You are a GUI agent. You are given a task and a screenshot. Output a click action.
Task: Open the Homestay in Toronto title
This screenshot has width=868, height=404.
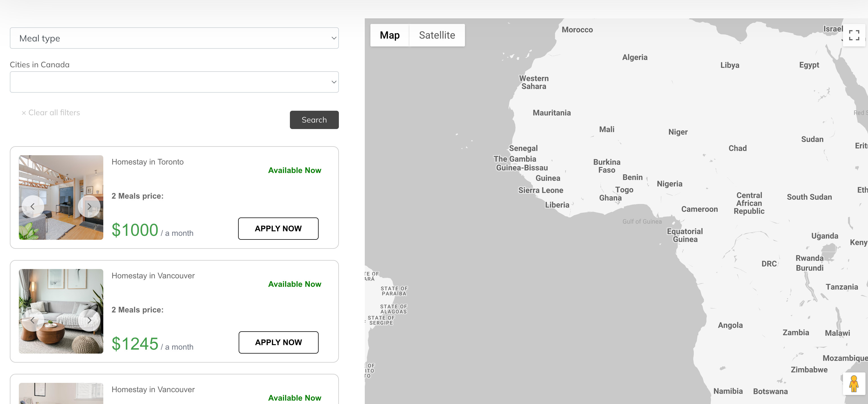(147, 162)
